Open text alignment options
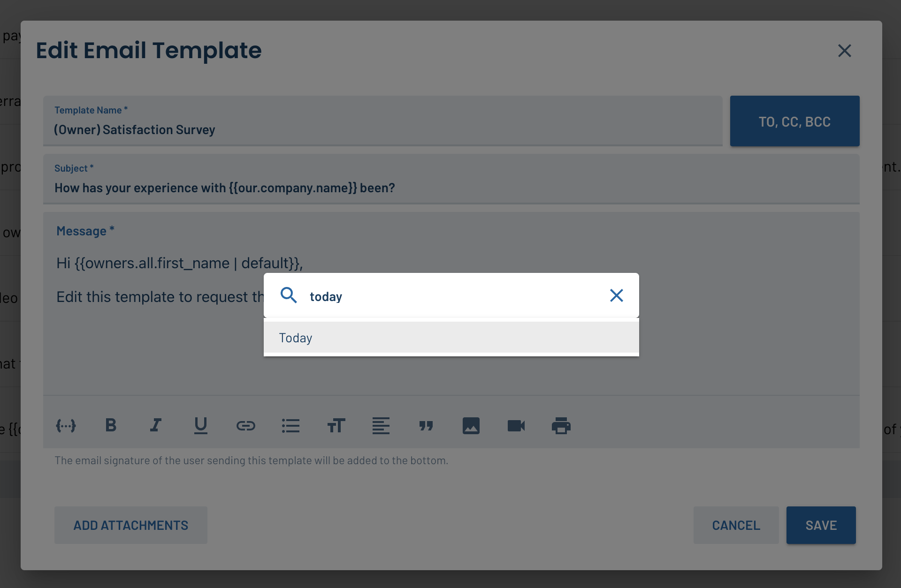Screen dimensions: 901x588 (x=381, y=426)
